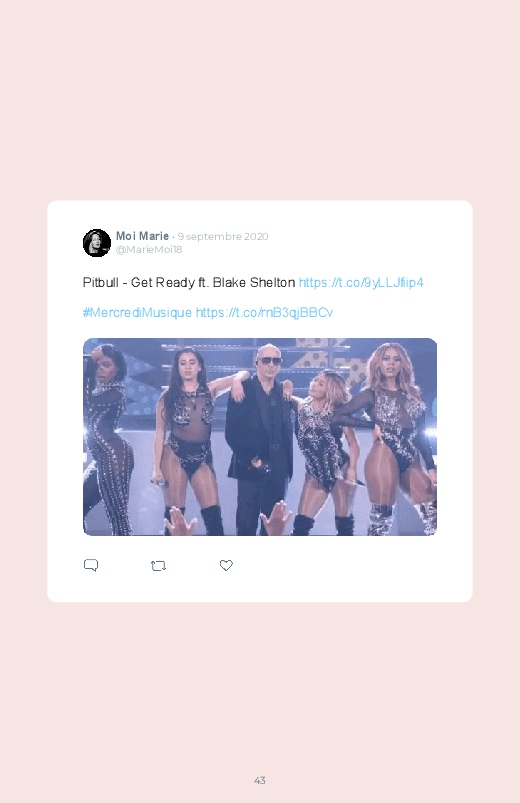Viewport: 520px width, 803px height.
Task: Click the dancer leaning on the man's shoulder
Action: pyautogui.click(x=320, y=446)
